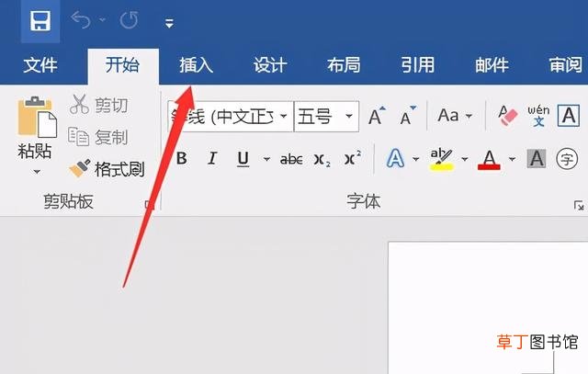Click the Undo arrow icon

81,20
